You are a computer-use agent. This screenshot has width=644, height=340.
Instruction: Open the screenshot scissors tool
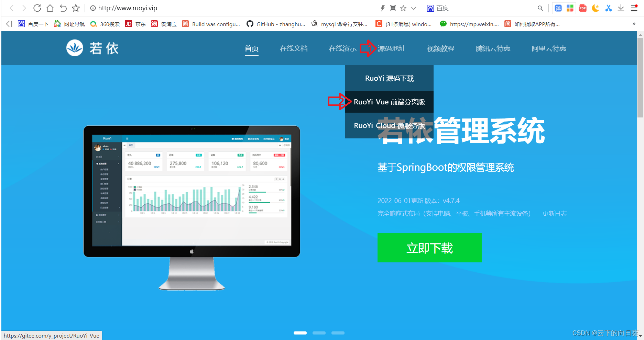[609, 8]
